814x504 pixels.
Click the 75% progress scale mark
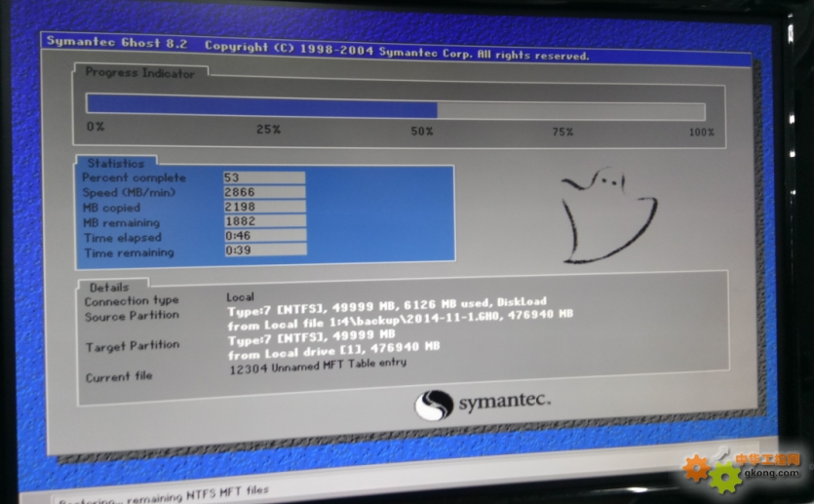(x=562, y=132)
